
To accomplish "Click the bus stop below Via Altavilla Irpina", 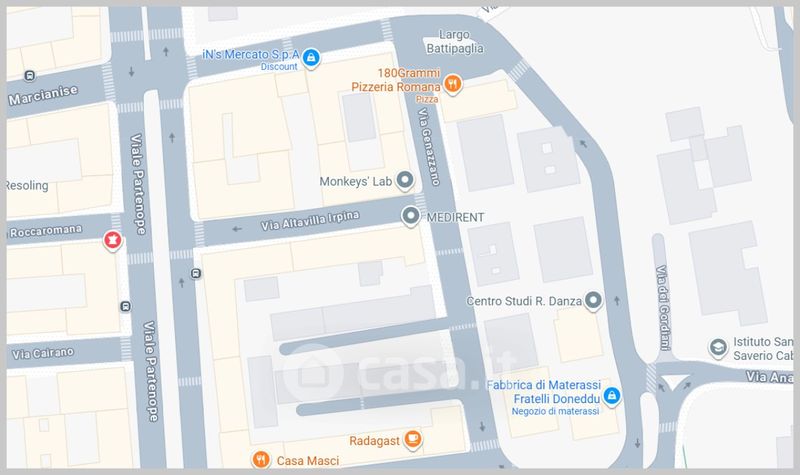I will 196,273.
